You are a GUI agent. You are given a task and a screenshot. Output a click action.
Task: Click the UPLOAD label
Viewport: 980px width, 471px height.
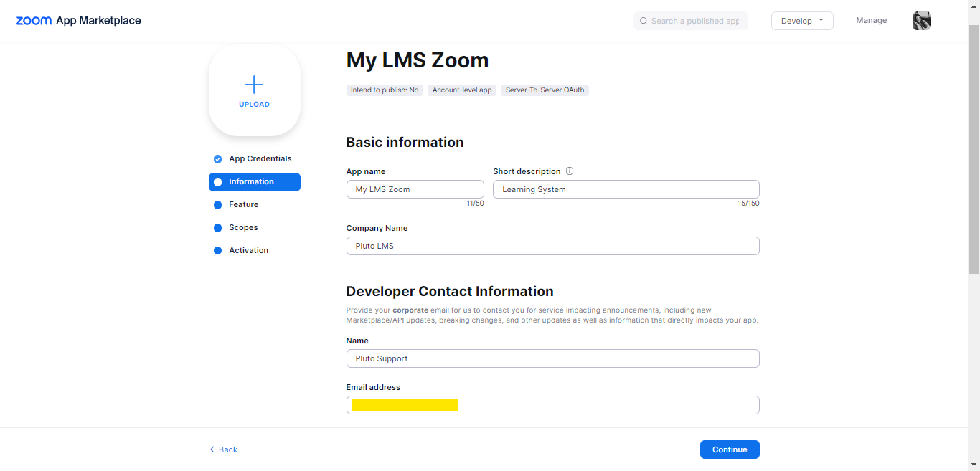point(254,105)
